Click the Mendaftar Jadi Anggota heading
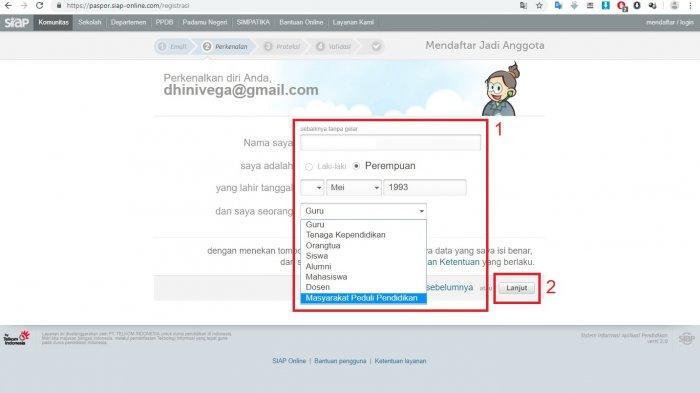The image size is (700, 393). [485, 46]
